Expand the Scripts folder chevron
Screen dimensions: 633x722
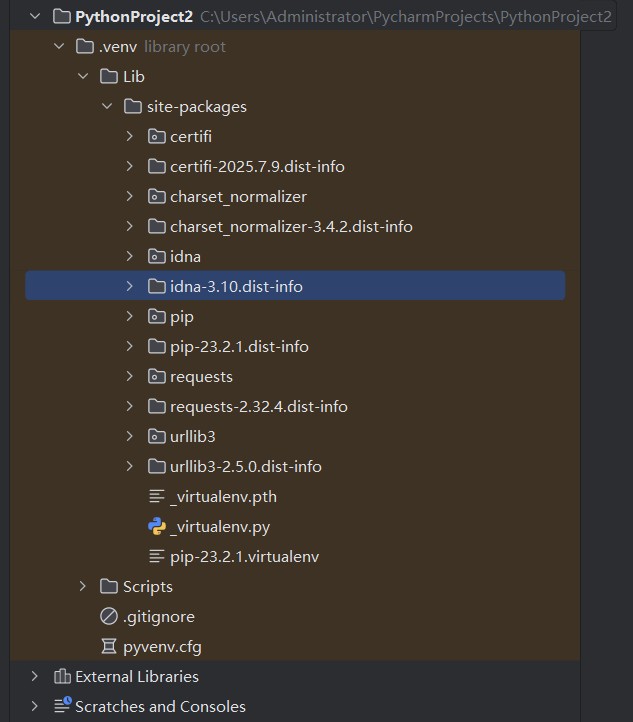tap(83, 586)
